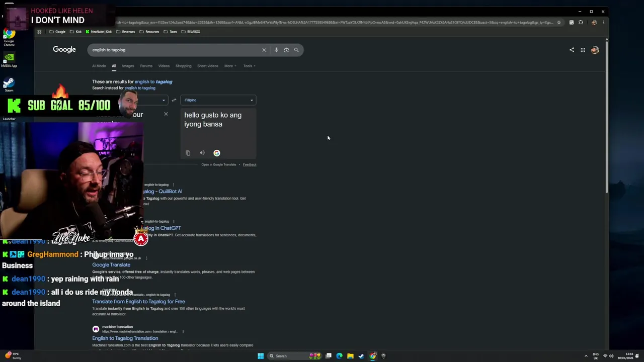Clear the Google search box text
The height and width of the screenshot is (362, 644).
264,50
